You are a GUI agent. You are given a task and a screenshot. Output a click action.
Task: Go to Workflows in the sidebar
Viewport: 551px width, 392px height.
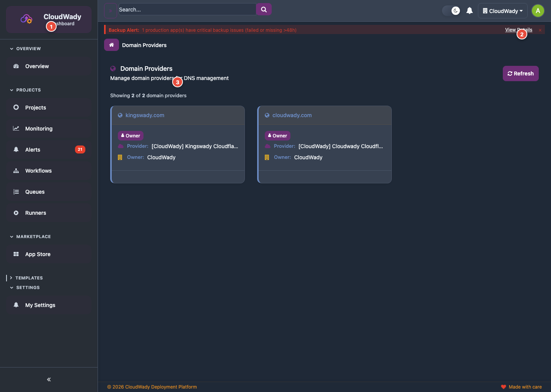point(38,171)
